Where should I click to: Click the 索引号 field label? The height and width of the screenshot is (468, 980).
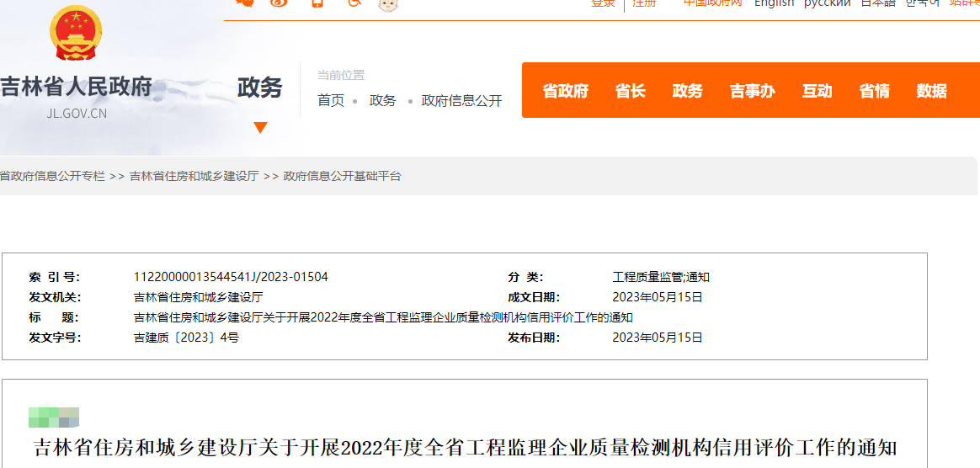coord(55,277)
